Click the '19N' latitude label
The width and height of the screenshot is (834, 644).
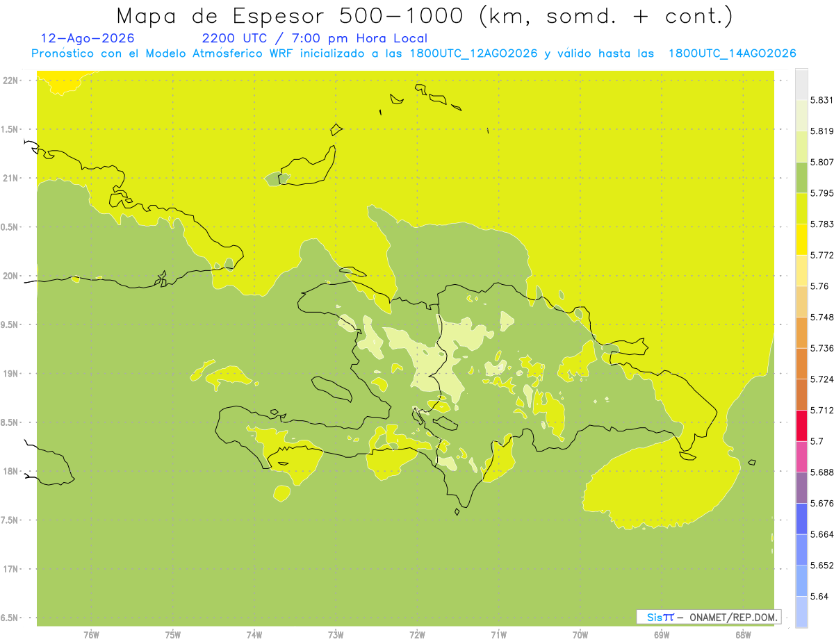click(x=9, y=373)
